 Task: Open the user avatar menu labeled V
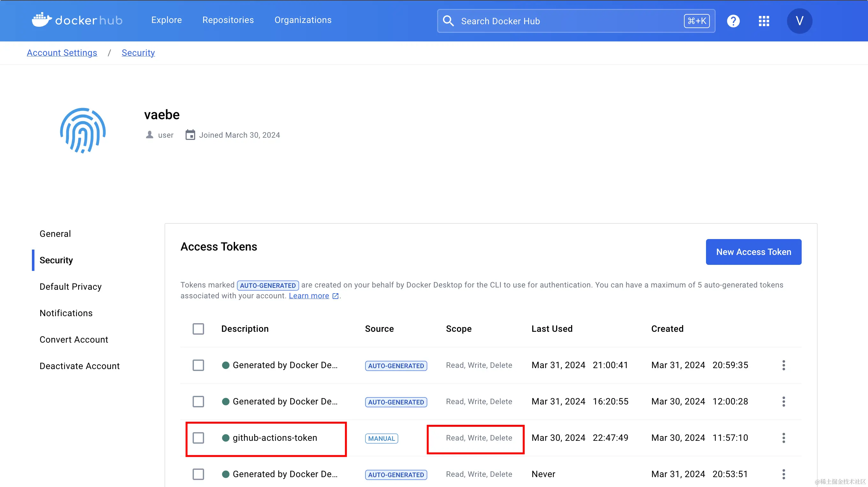(799, 21)
